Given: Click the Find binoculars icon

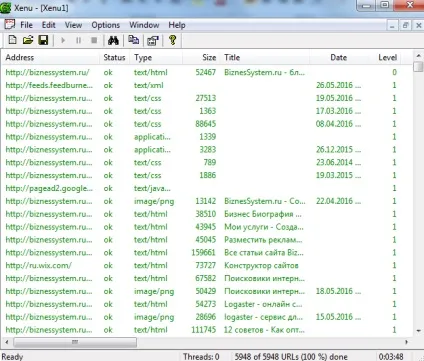Looking at the screenshot, I should click(x=113, y=40).
